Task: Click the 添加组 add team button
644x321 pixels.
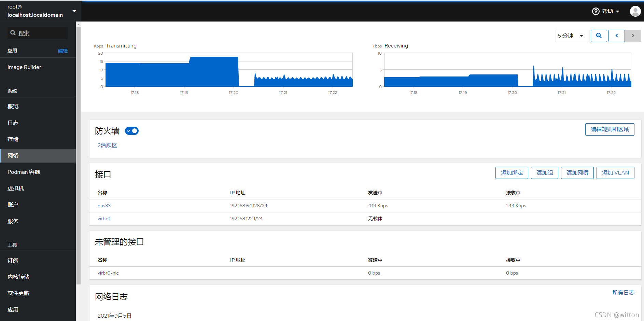Action: click(544, 173)
